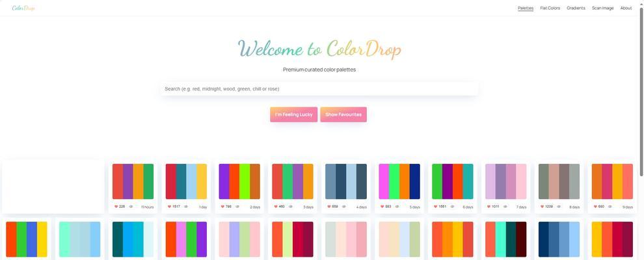
Task: Click the eye icon on the 1 day palette
Action: point(186,207)
